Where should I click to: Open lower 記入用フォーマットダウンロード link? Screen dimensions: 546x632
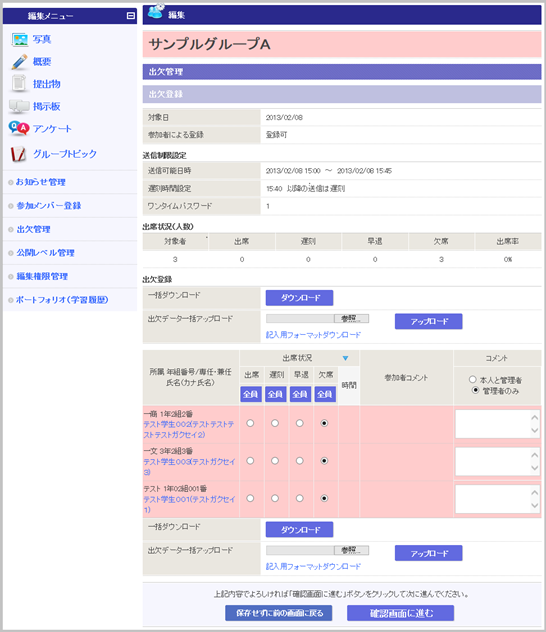coord(313,566)
